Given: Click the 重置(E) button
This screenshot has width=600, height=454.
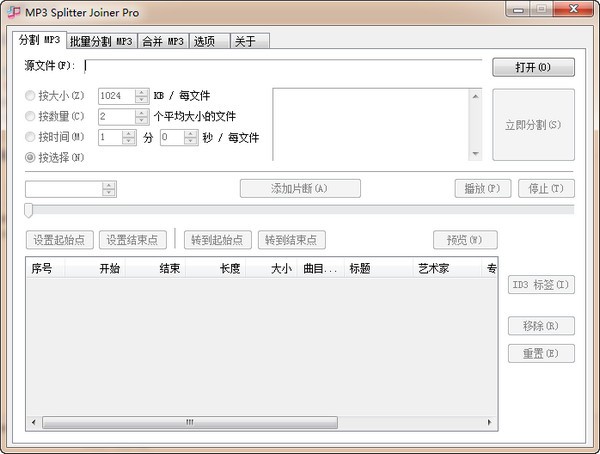Looking at the screenshot, I should point(541,353).
